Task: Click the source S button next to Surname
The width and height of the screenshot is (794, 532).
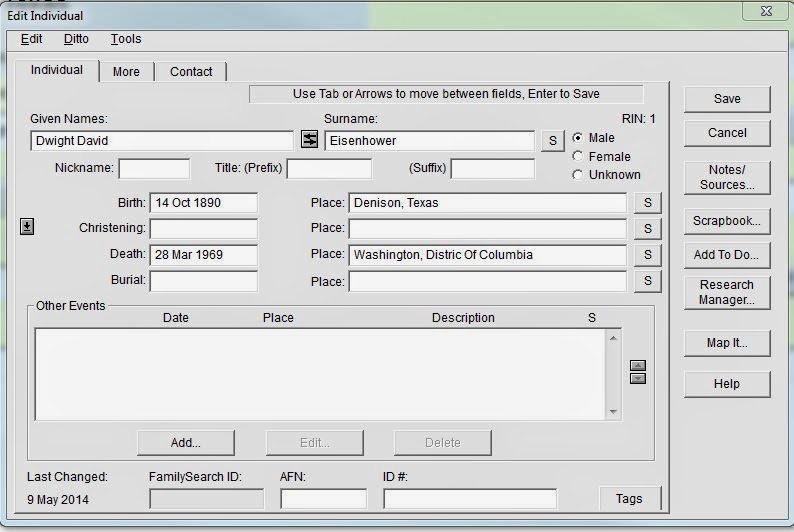Action: (552, 140)
